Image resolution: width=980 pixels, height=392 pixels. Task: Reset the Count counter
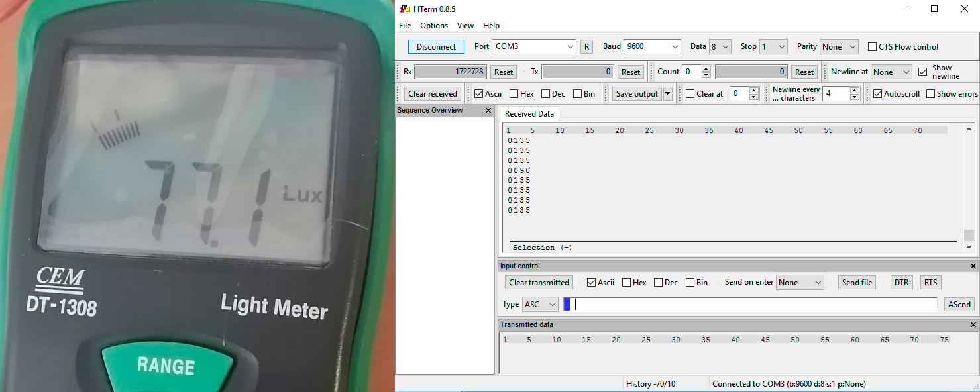pos(804,72)
